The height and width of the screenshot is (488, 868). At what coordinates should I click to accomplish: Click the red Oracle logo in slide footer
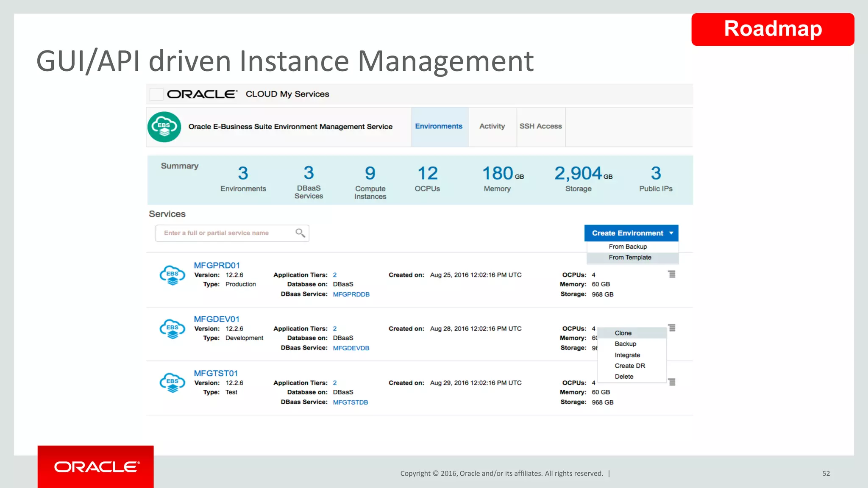pos(96,467)
